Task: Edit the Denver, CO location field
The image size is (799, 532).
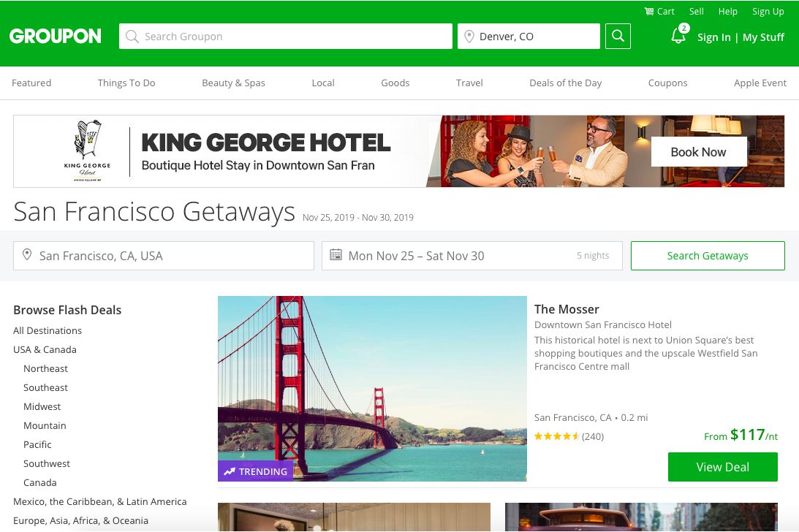Action: (529, 37)
